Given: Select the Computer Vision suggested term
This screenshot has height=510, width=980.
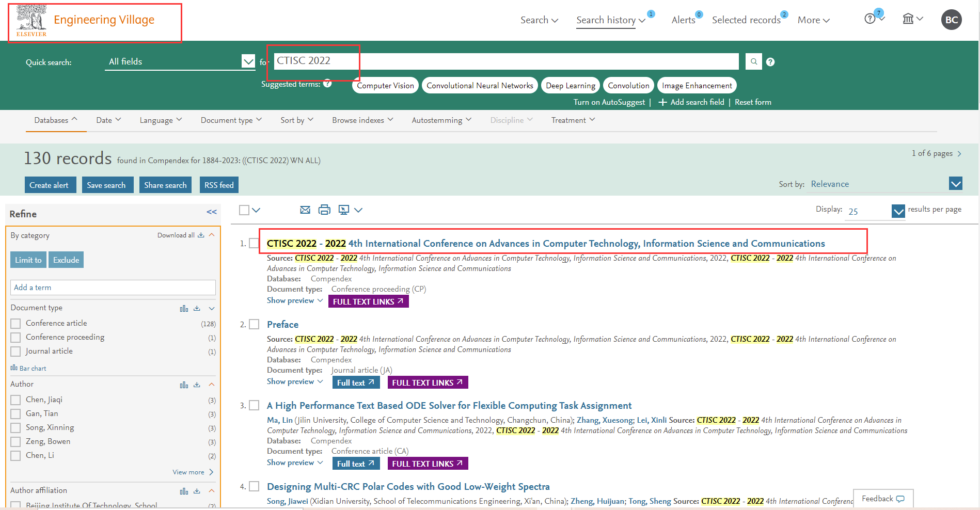Looking at the screenshot, I should tap(385, 85).
